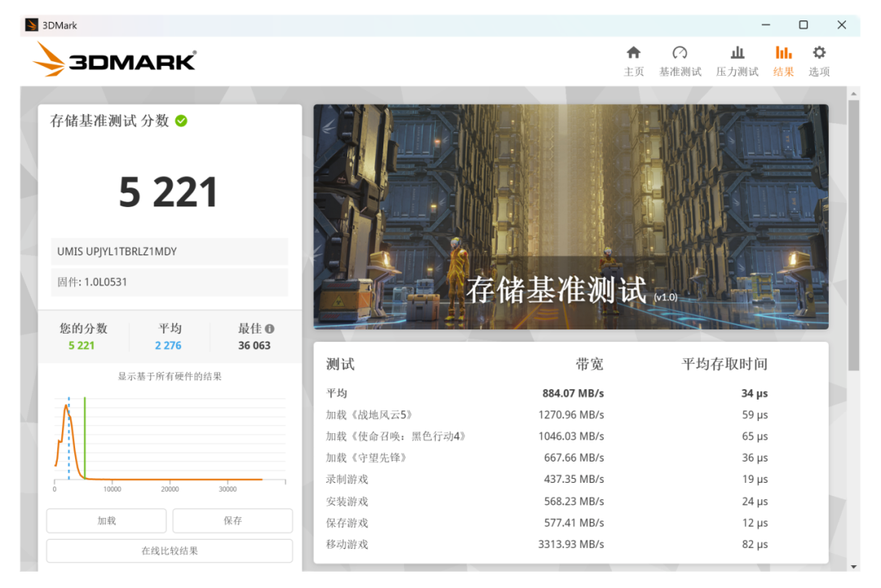Minimize the 3DMark window

(x=766, y=24)
